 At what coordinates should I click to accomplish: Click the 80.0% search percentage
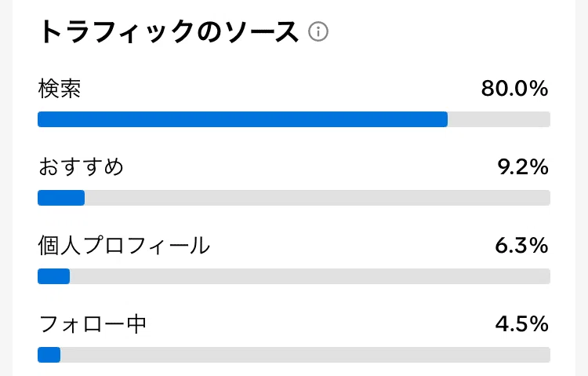(514, 89)
